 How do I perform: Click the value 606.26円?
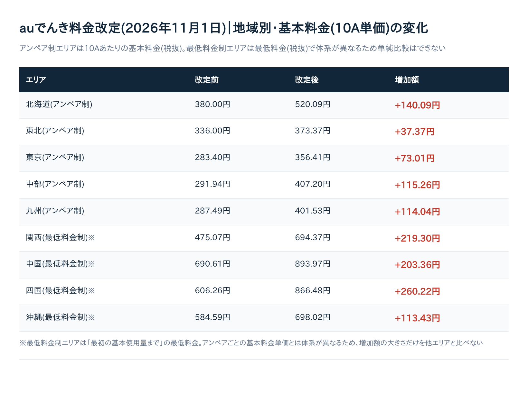212,290
